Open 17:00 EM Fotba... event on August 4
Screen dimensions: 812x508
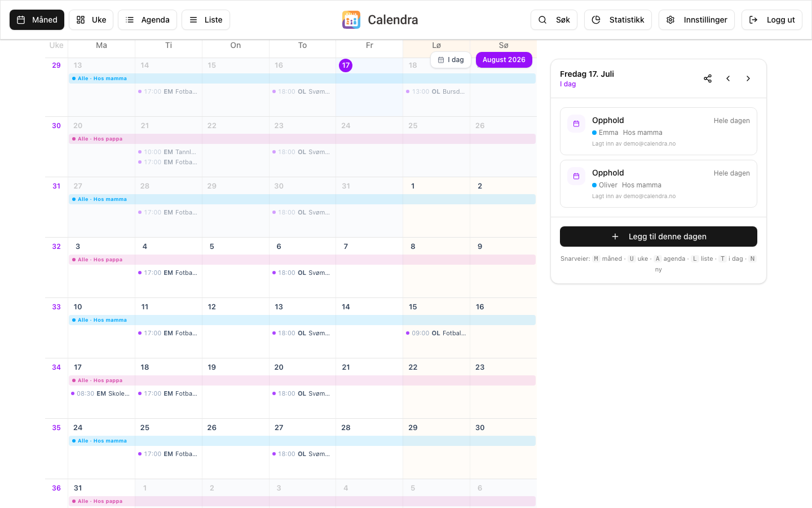click(x=168, y=273)
